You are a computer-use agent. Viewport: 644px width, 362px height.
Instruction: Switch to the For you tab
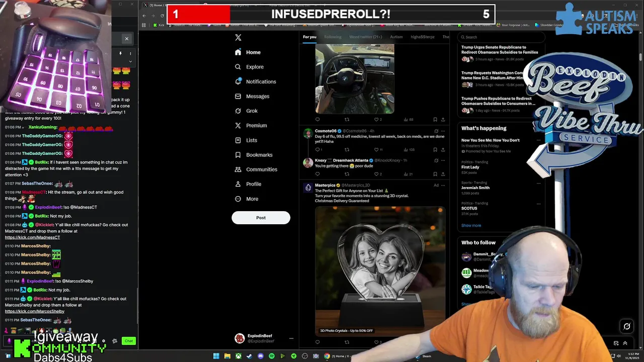[x=309, y=37]
